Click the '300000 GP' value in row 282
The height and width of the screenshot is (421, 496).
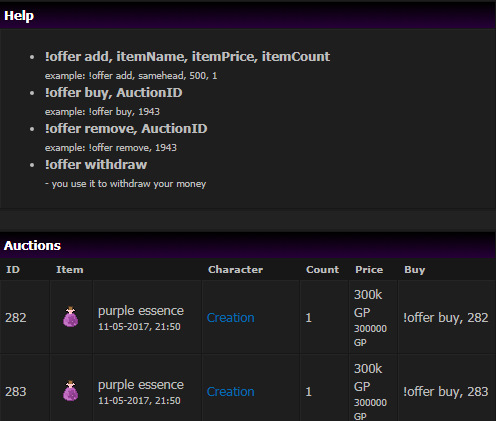click(x=370, y=336)
